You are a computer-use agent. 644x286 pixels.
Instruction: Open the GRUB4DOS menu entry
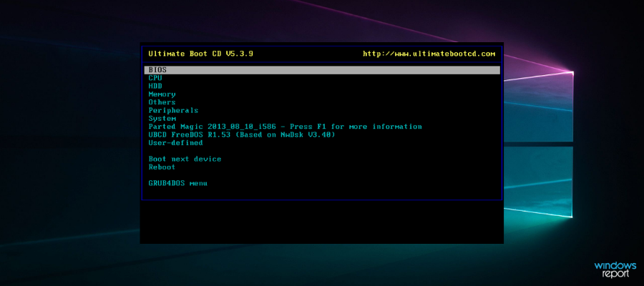click(x=178, y=183)
